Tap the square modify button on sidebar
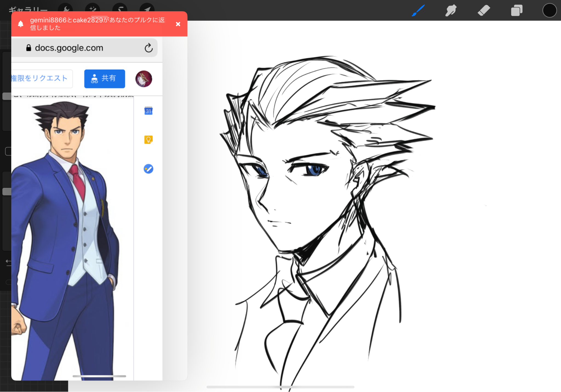Viewport: 561px width, 392px height. click(x=8, y=151)
